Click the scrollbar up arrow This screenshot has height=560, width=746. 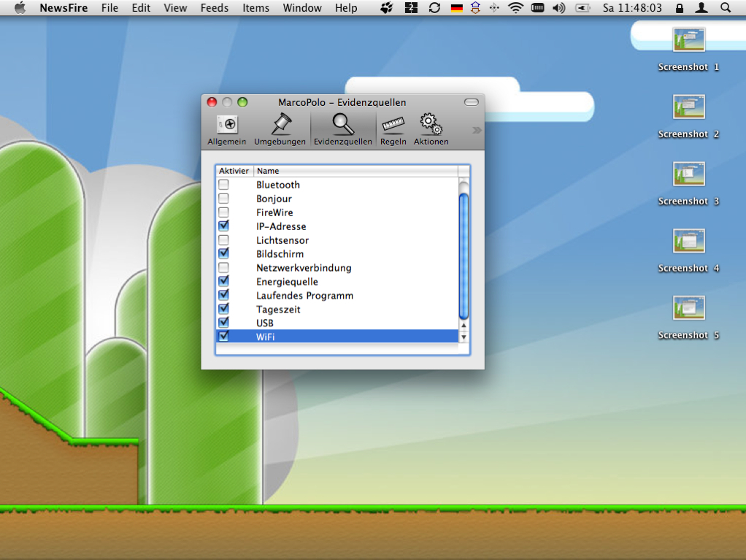pyautogui.click(x=464, y=326)
